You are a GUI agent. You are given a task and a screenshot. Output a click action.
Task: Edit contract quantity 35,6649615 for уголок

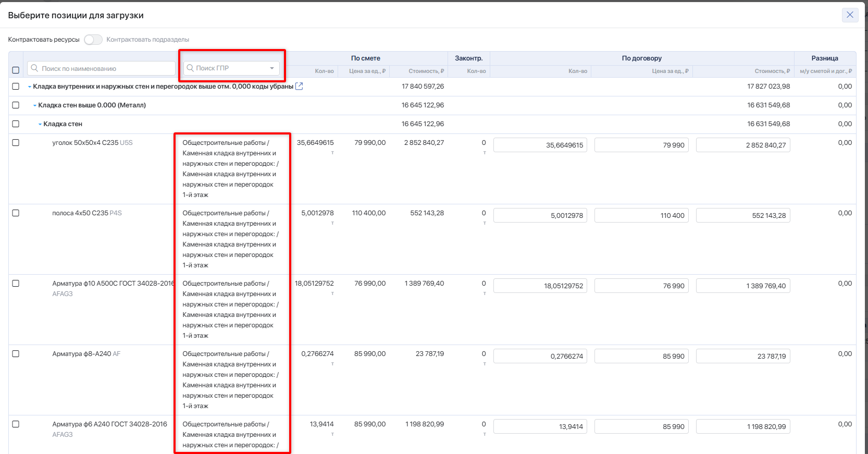click(x=540, y=145)
